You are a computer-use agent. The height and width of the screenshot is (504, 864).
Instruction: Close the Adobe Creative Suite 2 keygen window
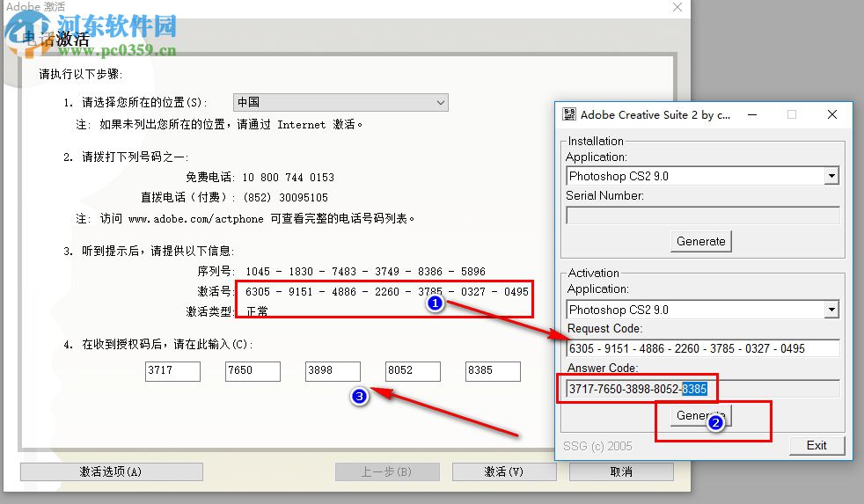832,114
